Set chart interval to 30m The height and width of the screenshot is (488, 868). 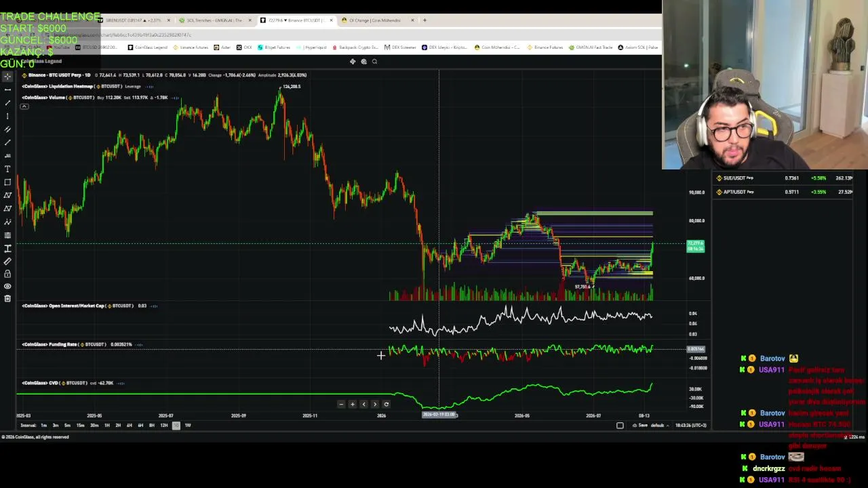pyautogui.click(x=94, y=426)
